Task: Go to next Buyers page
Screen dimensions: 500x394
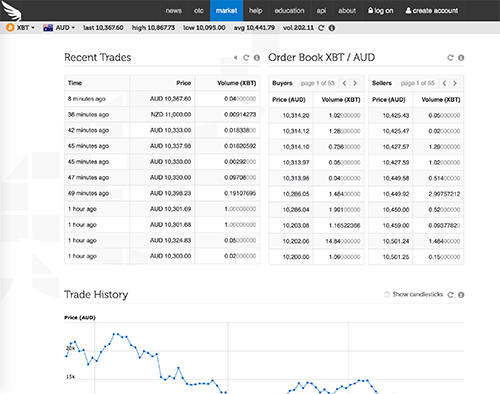Action: pos(355,83)
